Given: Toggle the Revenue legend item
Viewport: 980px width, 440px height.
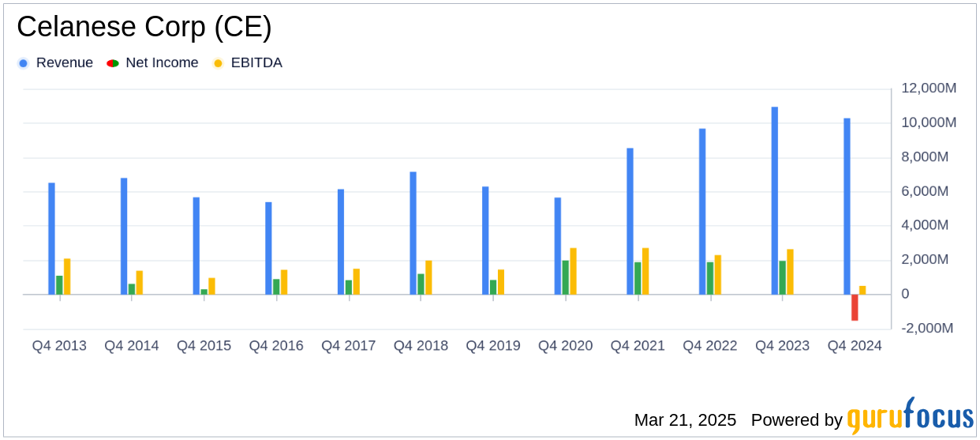Looking at the screenshot, I should [55, 63].
